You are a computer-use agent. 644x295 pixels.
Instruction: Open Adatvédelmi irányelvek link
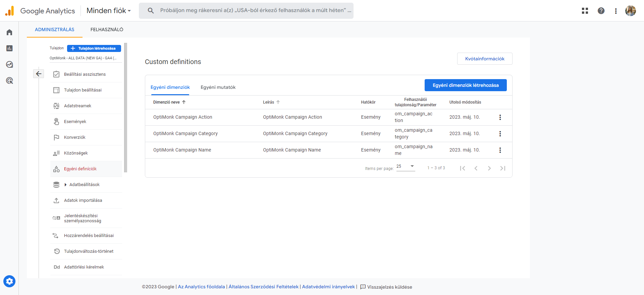pyautogui.click(x=328, y=287)
